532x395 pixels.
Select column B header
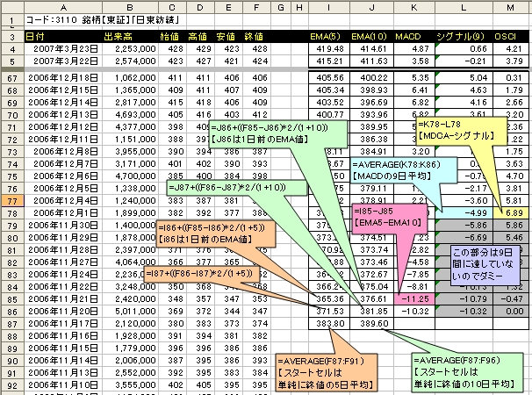pyautogui.click(x=130, y=7)
